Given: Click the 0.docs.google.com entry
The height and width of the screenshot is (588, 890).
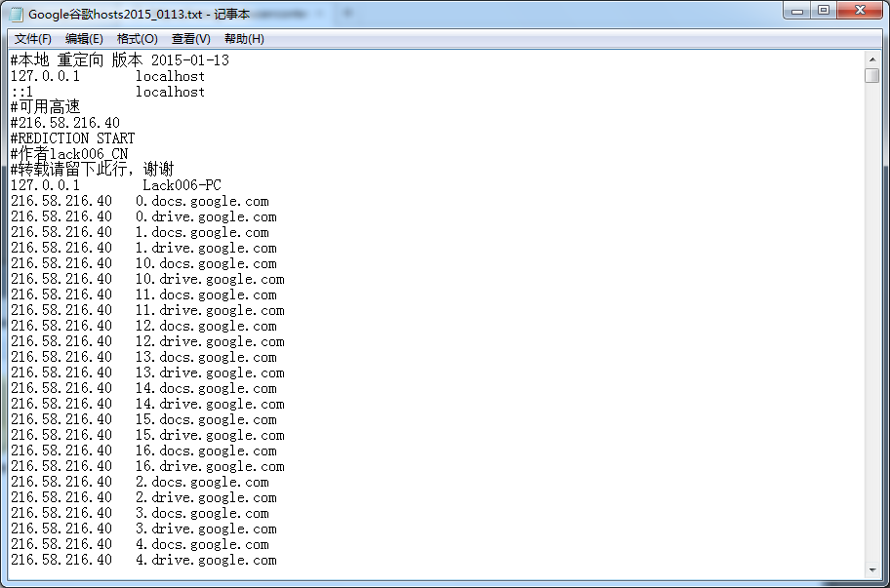Looking at the screenshot, I should tap(202, 201).
